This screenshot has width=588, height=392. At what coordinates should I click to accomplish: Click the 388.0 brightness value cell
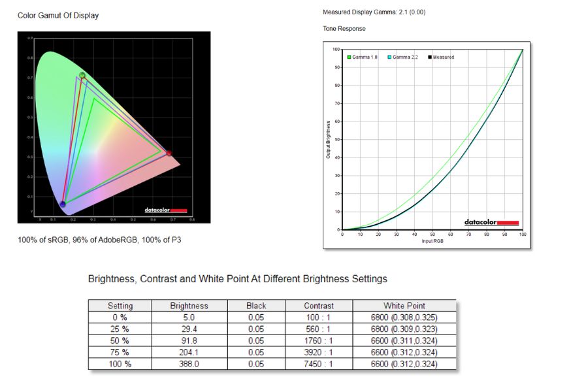pyautogui.click(x=189, y=364)
